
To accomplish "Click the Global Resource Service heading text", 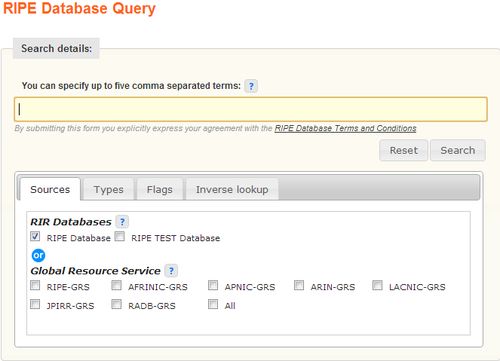I will point(95,271).
